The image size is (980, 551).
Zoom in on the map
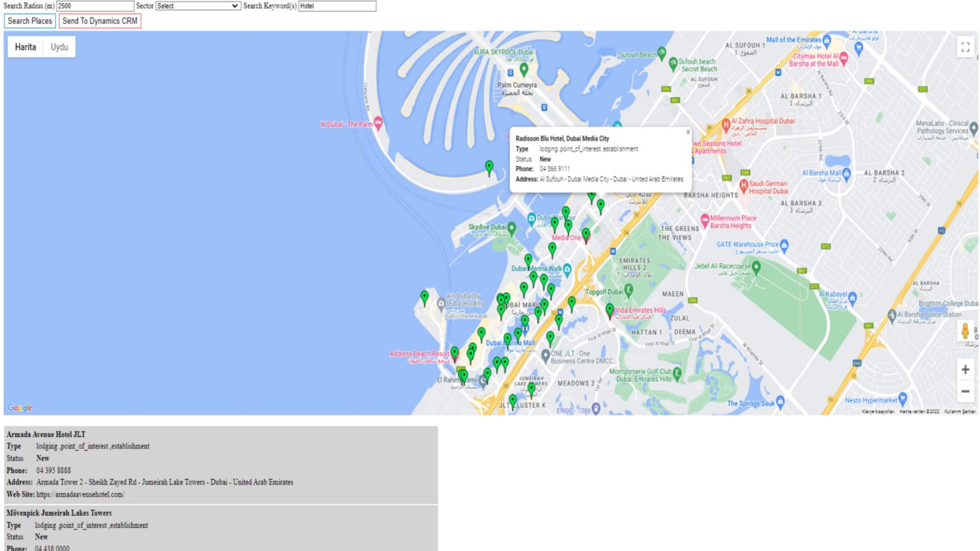pos(965,370)
